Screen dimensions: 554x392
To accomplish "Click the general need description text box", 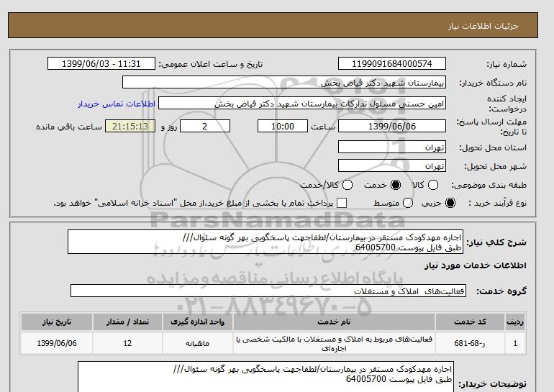I will (x=265, y=242).
